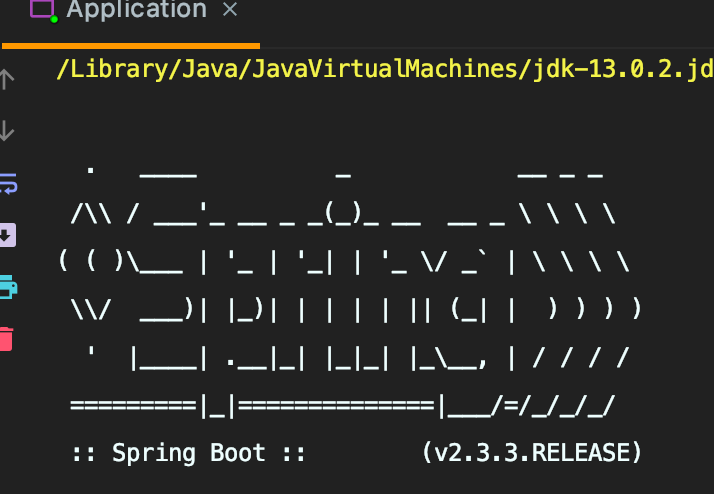Click the JDK path command line
The image size is (714, 494).
[385, 69]
